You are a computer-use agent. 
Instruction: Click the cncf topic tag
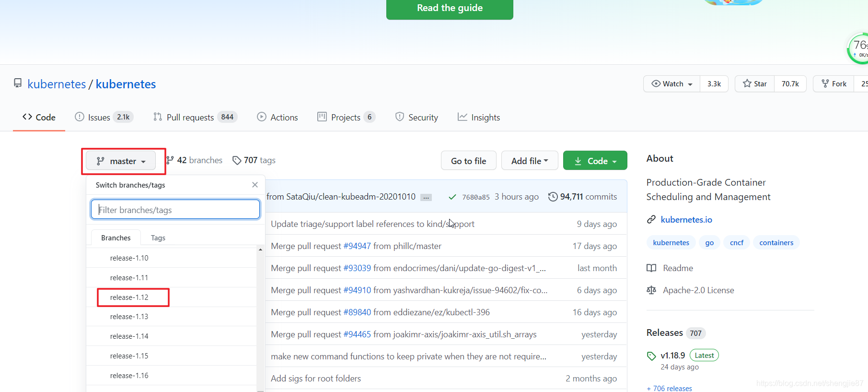pos(737,243)
